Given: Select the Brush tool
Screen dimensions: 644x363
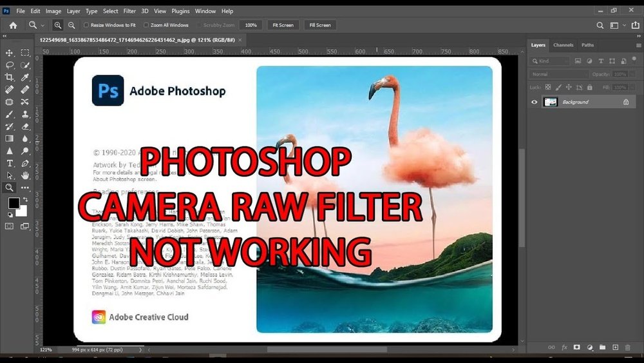Looking at the screenshot, I should [x=9, y=114].
